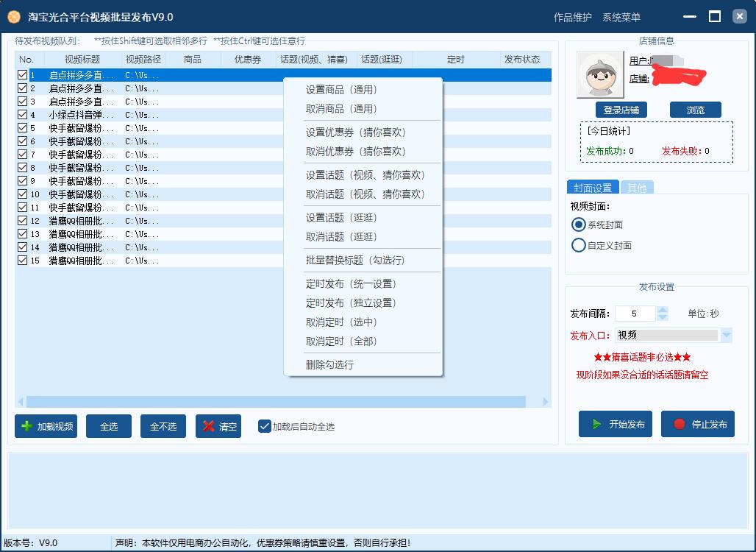This screenshot has height=552, width=756.
Task: Click the 浏览 button
Action: pyautogui.click(x=695, y=110)
